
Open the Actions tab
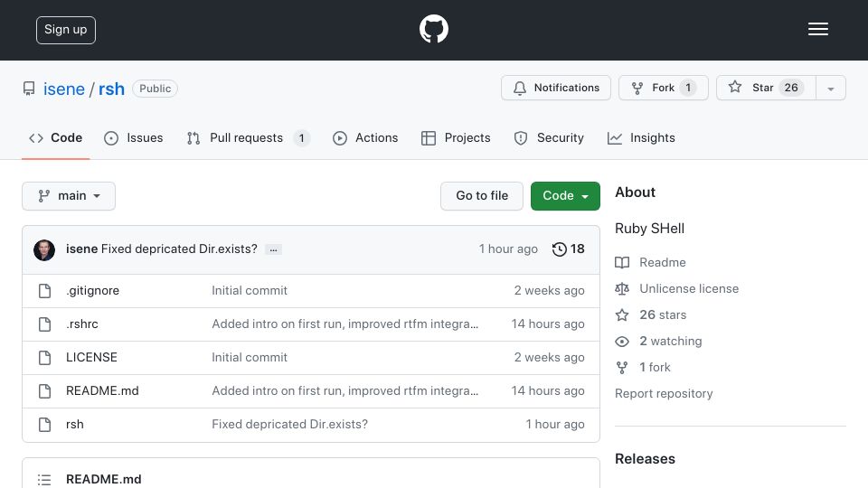click(x=365, y=137)
